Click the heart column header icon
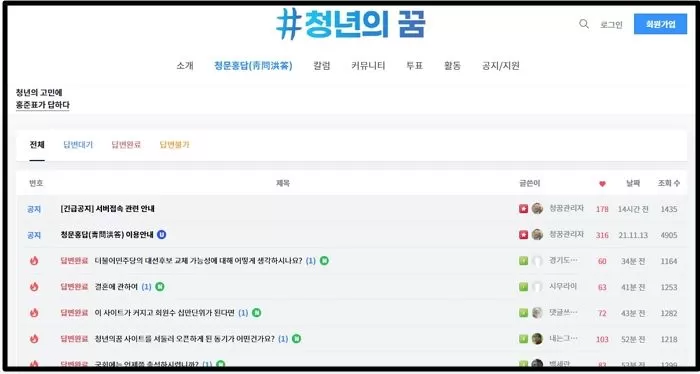Screen dimensions: 700x374 point(602,183)
